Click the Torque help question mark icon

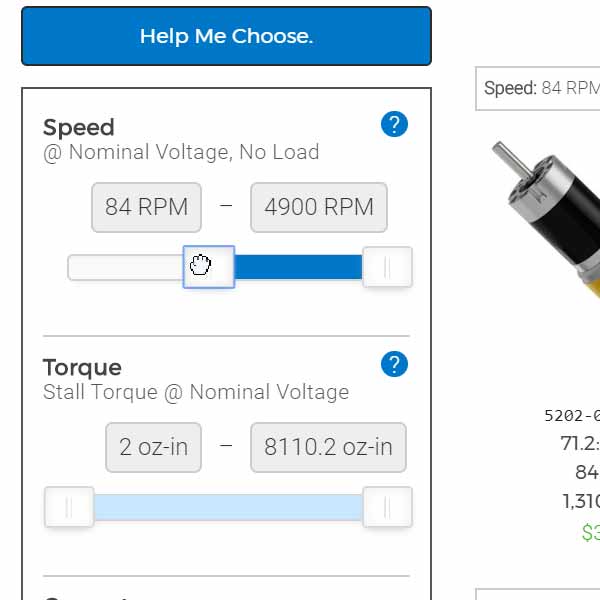point(394,364)
